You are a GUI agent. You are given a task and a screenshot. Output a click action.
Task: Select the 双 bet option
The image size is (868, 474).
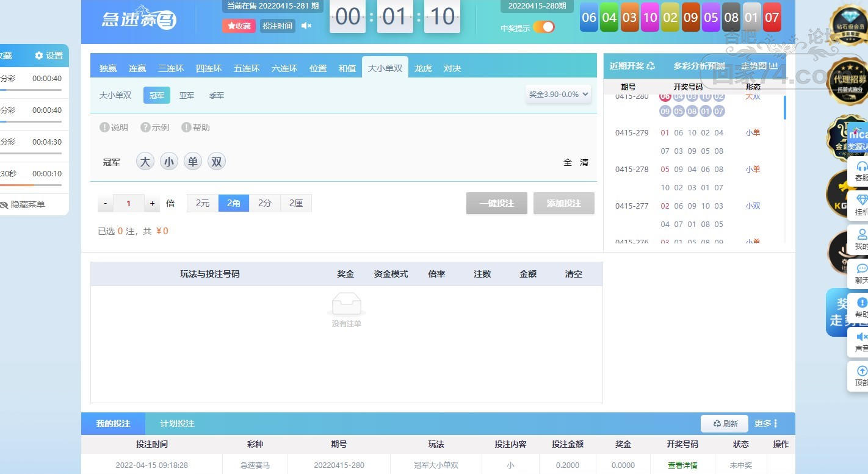217,162
